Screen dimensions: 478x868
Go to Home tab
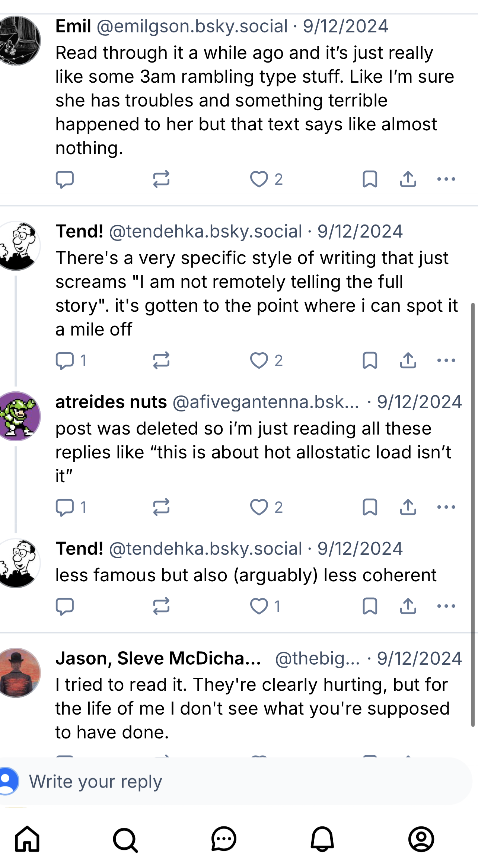tap(27, 839)
